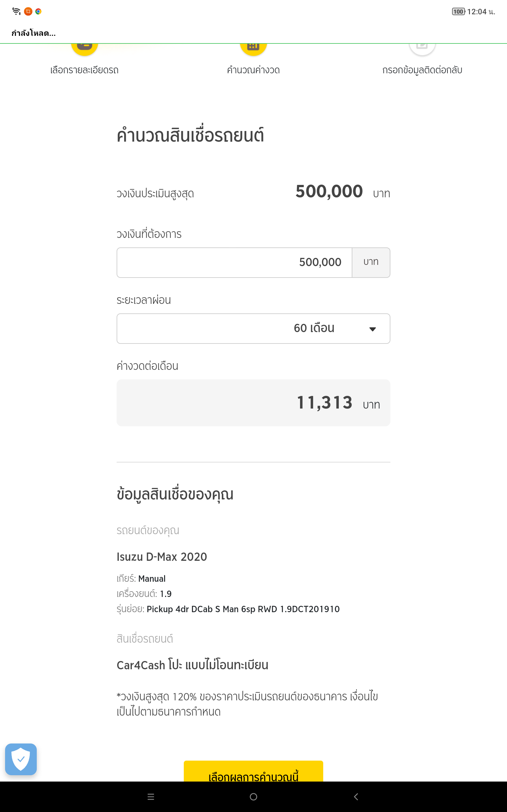Viewport: 507px width, 812px height.
Task: Tap the battery indicator showing 100
Action: coord(458,11)
